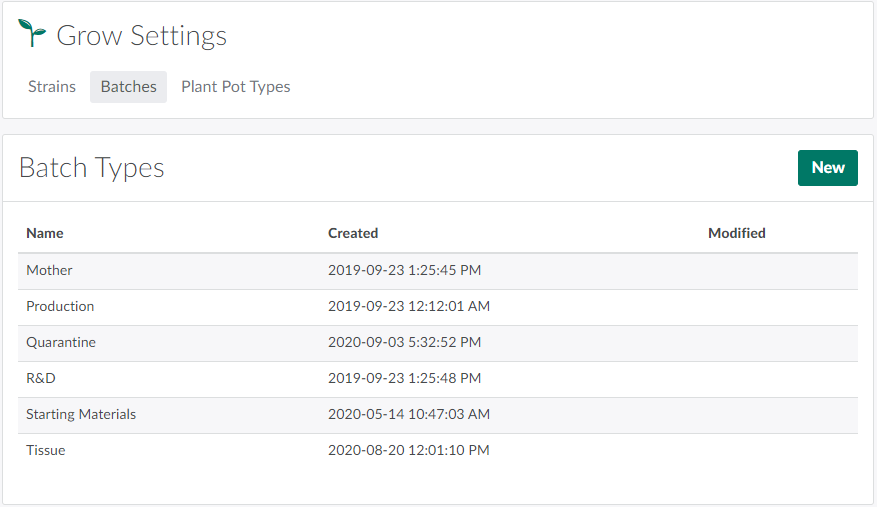Select the Starting Materials batch type

[81, 414]
